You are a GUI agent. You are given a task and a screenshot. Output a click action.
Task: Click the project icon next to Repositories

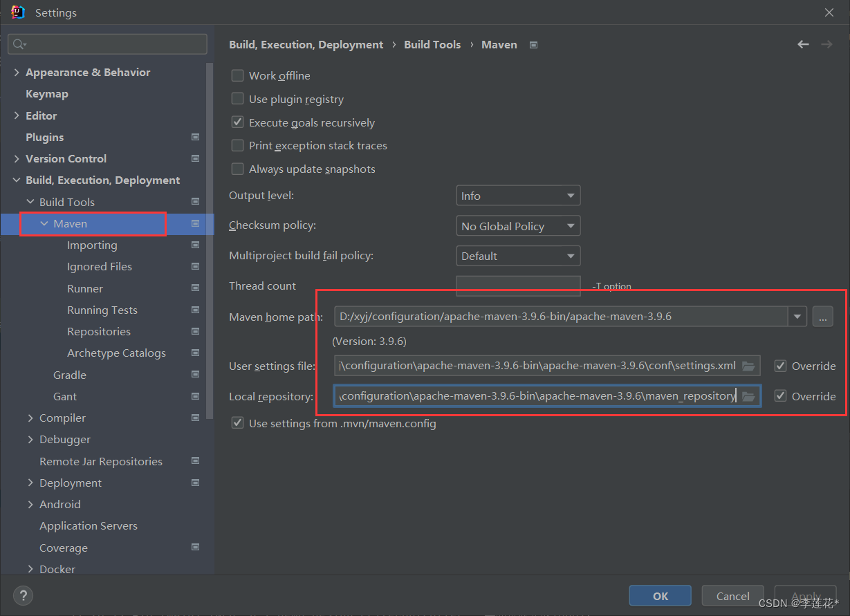195,331
